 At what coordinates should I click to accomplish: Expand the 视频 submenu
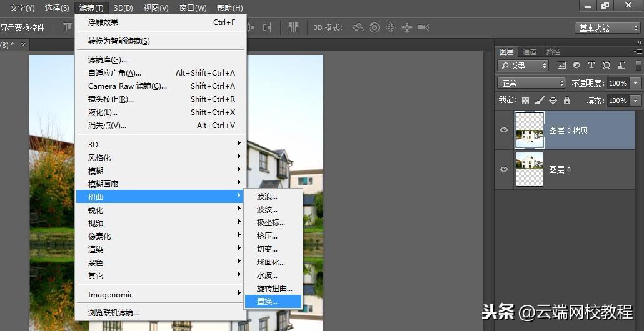161,223
